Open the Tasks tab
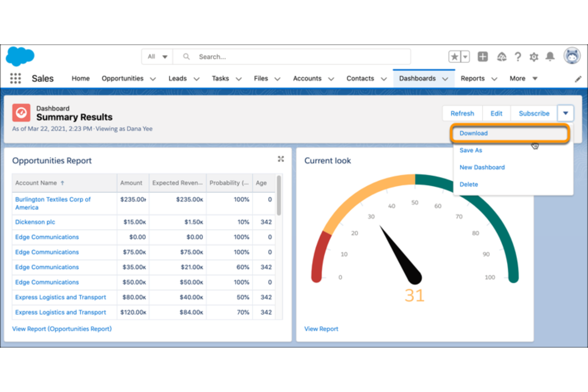 point(220,78)
